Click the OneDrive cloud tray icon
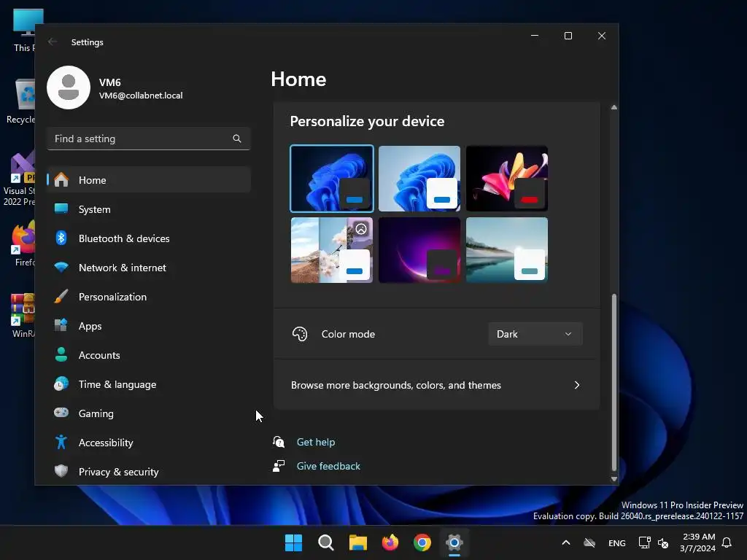The height and width of the screenshot is (560, 747). pyautogui.click(x=589, y=542)
